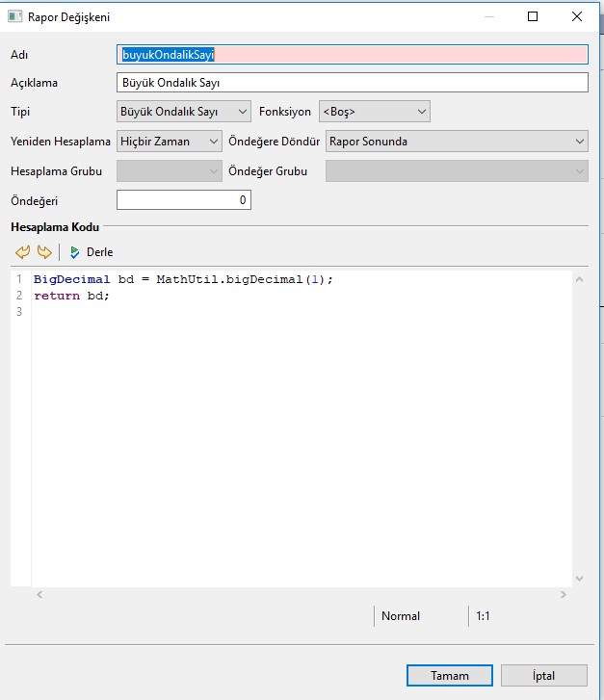The height and width of the screenshot is (700, 604).
Task: Click Tamam to confirm
Action: point(449,676)
